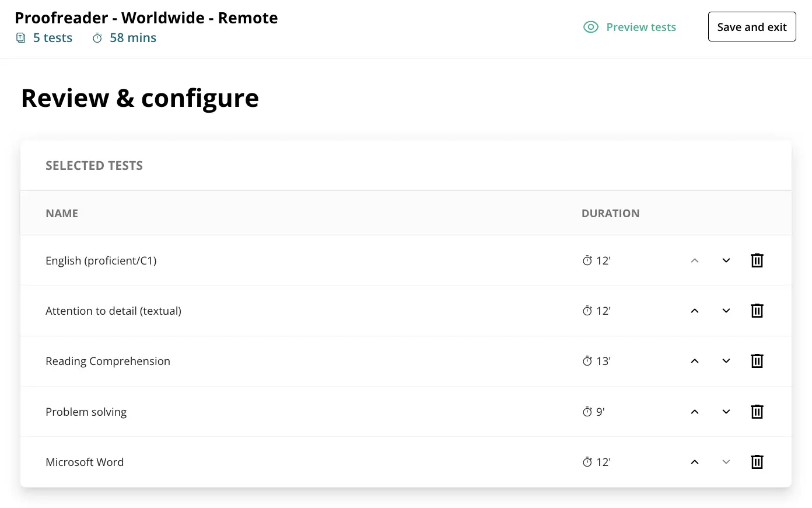
Task: Move Attention to detail up one position
Action: [694, 311]
